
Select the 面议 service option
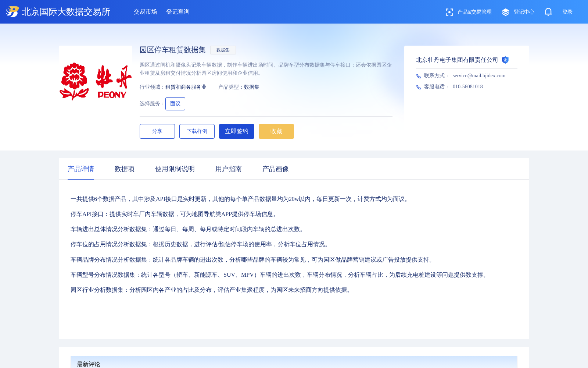[175, 104]
